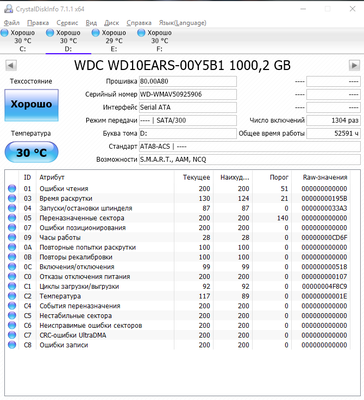Click status orb for 05 Переназначенные сектора
364x400 pixels.
12,218
